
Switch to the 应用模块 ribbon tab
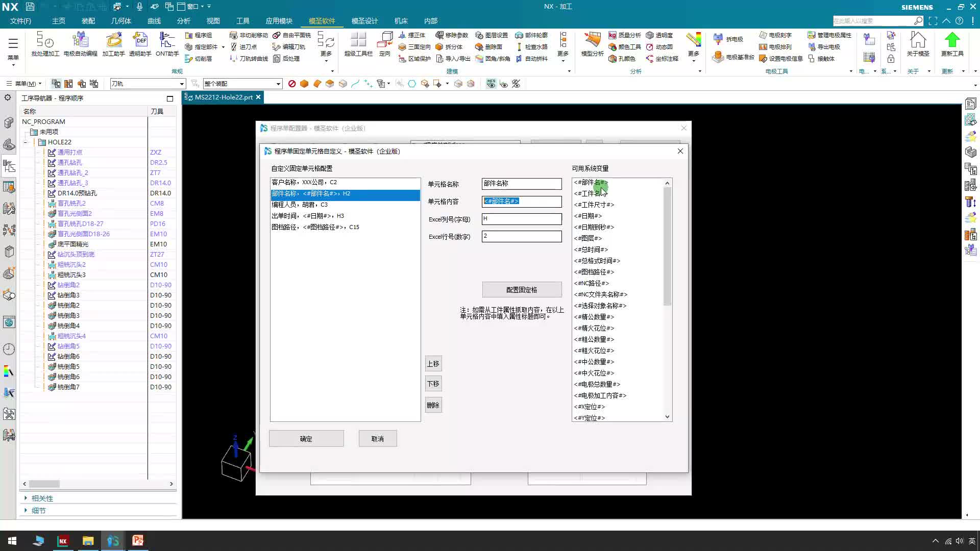(x=279, y=21)
